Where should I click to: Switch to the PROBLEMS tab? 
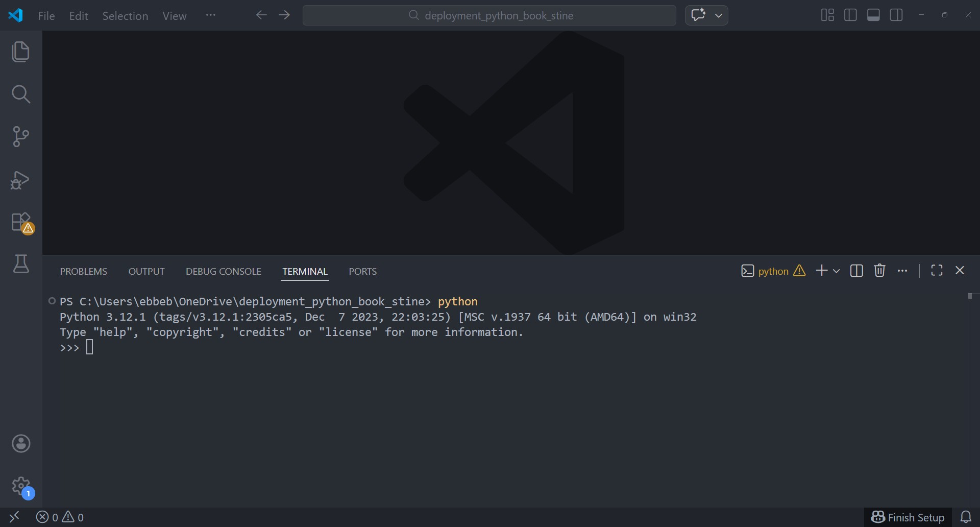[84, 271]
